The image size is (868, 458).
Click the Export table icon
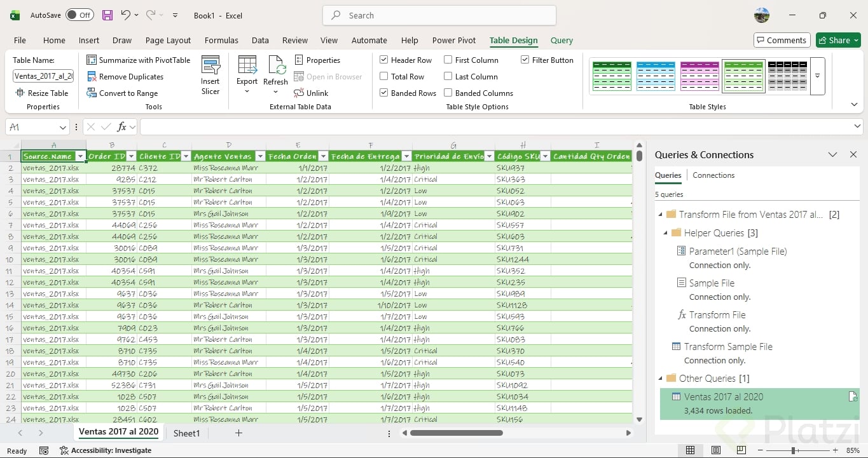point(247,65)
